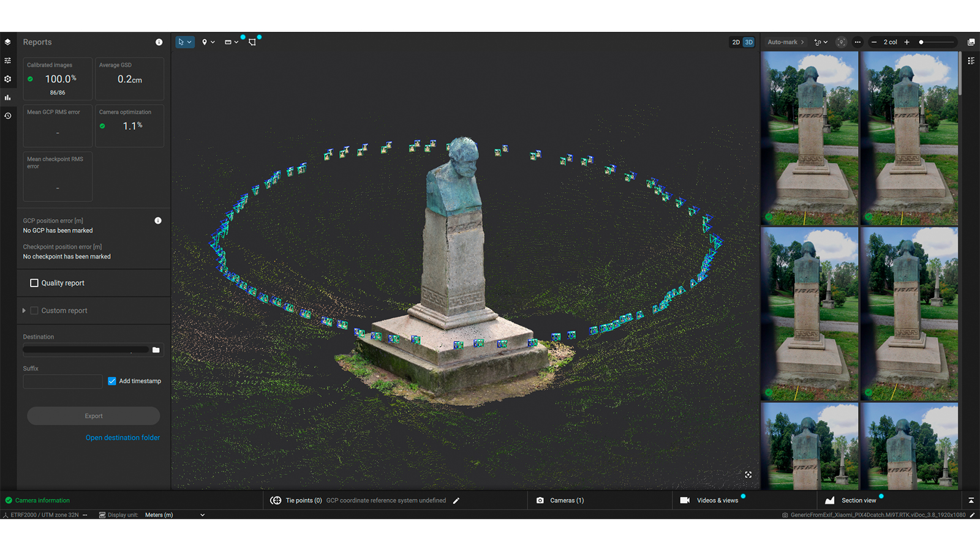Click ETRF2000 / UTM zone 32N label
The width and height of the screenshot is (980, 551).
[45, 515]
